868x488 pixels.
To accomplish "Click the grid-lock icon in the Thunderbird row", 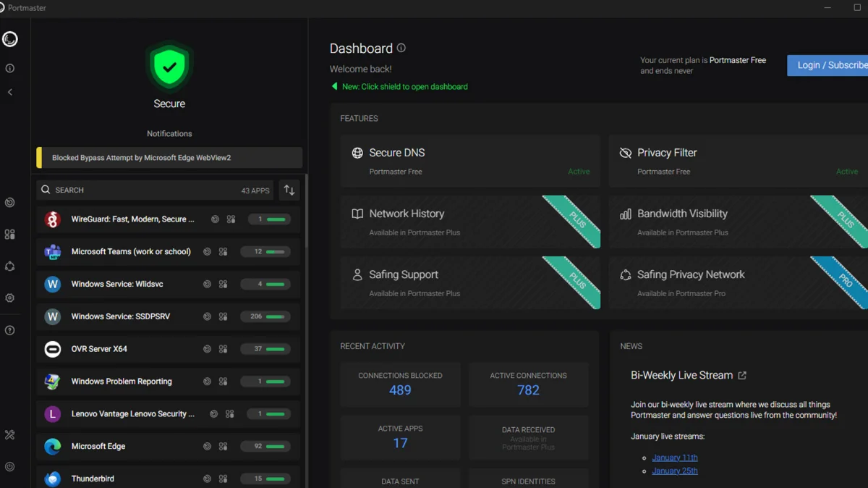I will 223,479.
